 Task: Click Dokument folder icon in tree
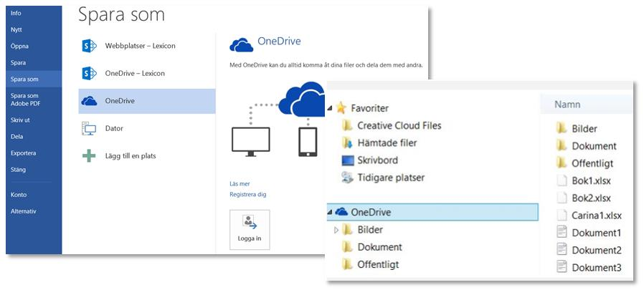click(348, 247)
